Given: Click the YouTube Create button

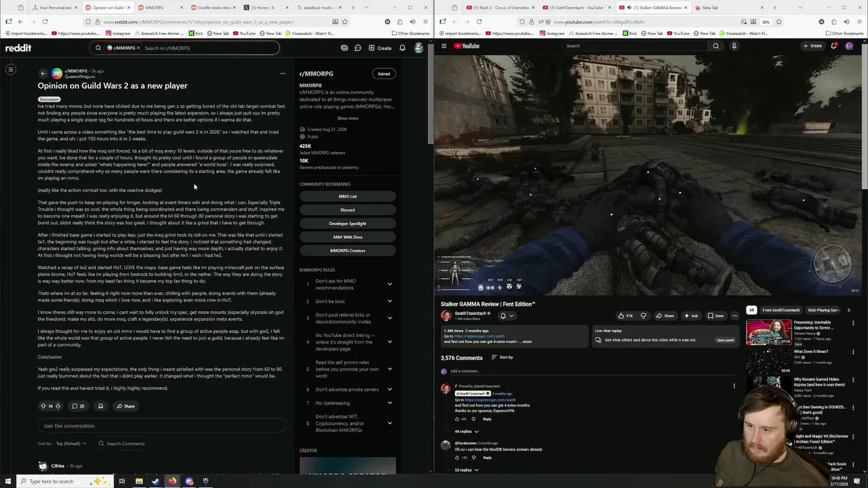Looking at the screenshot, I should pyautogui.click(x=812, y=46).
